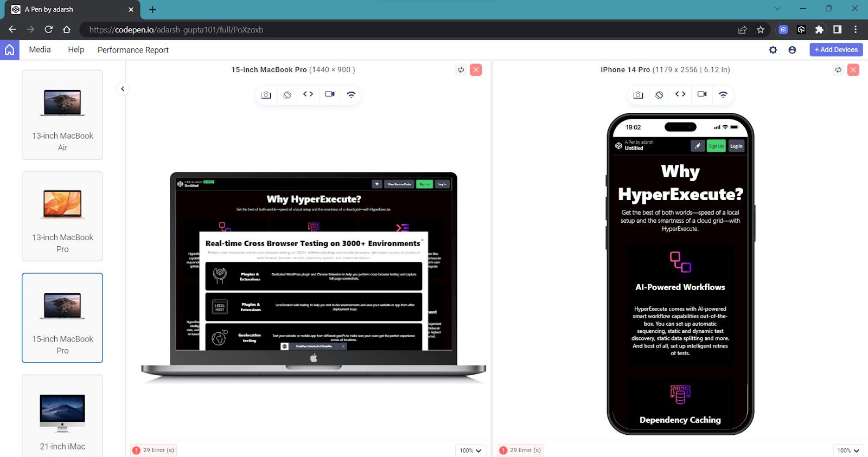Viewport: 868px width, 457px height.
Task: Click the blue LT extension icon in toolbar
Action: click(x=783, y=30)
